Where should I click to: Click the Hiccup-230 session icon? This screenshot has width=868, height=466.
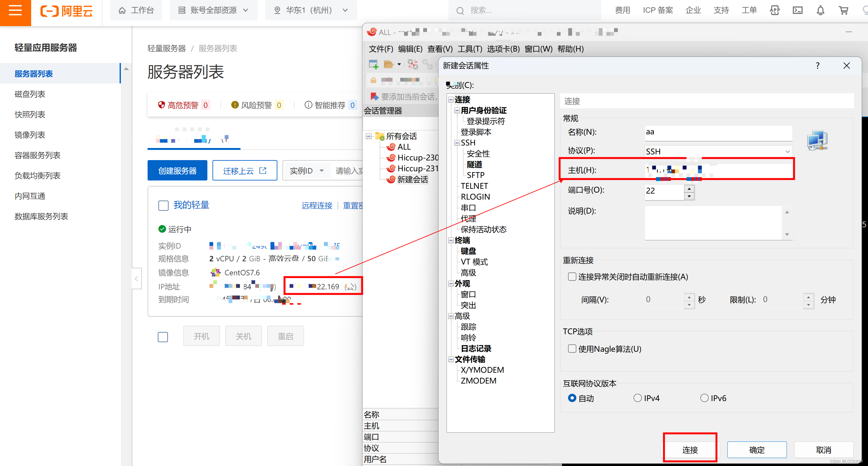pyautogui.click(x=391, y=158)
